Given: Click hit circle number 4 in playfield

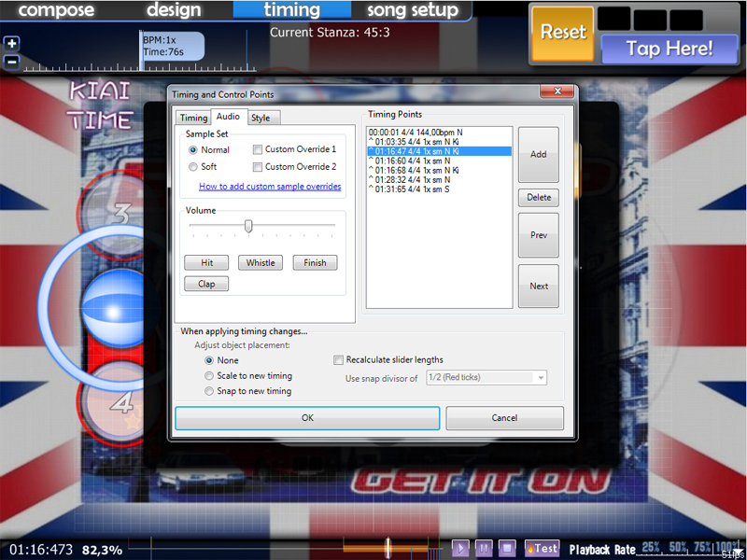Looking at the screenshot, I should [122, 404].
